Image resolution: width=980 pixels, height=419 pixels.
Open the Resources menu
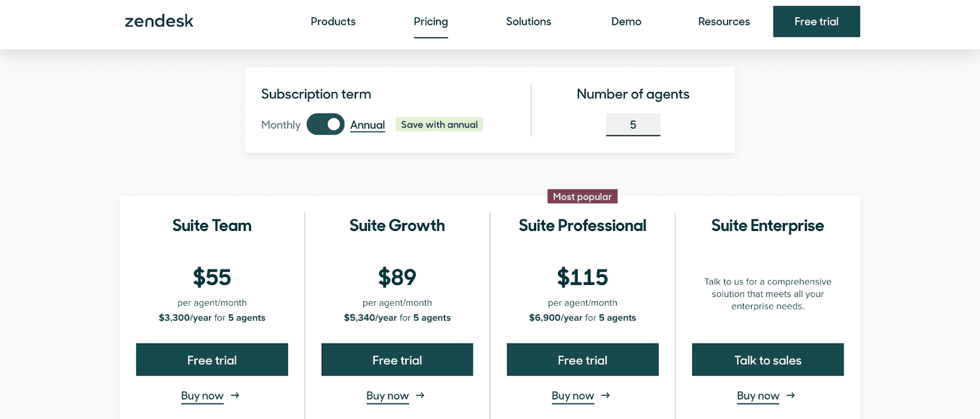pos(723,21)
